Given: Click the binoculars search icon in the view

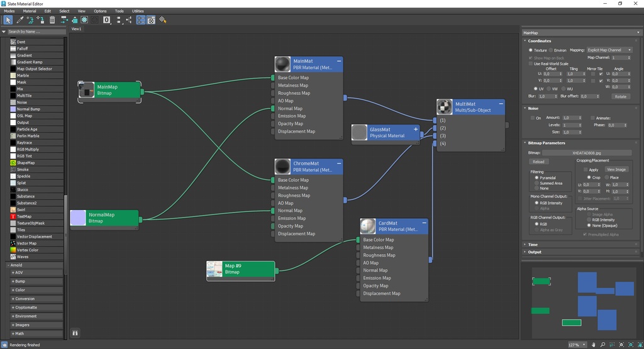Looking at the screenshot, I should coord(75,332).
